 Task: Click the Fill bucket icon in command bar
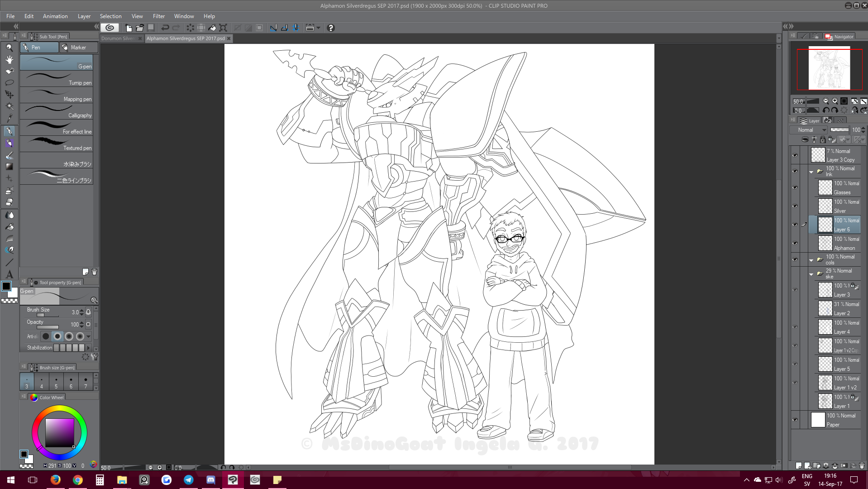[212, 28]
